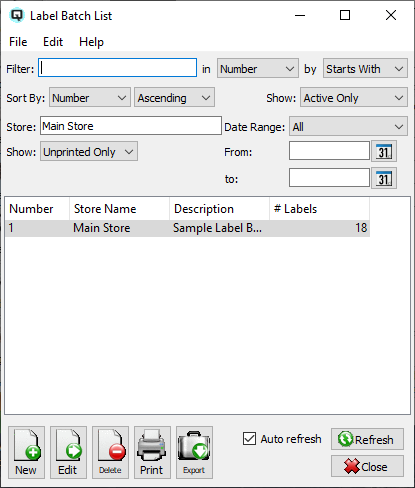
Task: Open the Help menu
Action: tap(91, 42)
